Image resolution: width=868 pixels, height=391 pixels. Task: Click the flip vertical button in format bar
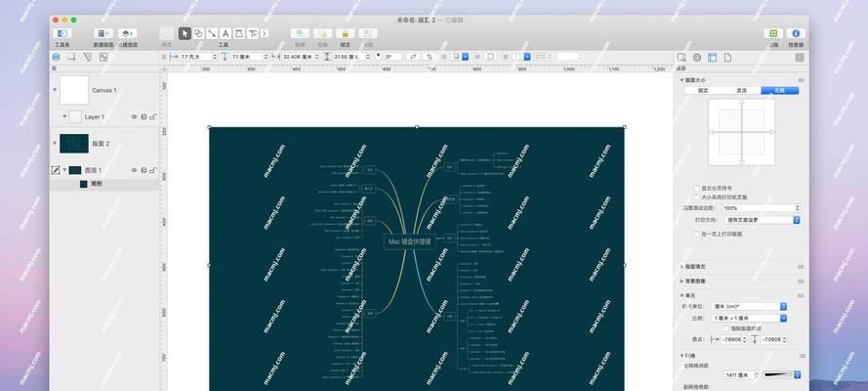(430, 57)
